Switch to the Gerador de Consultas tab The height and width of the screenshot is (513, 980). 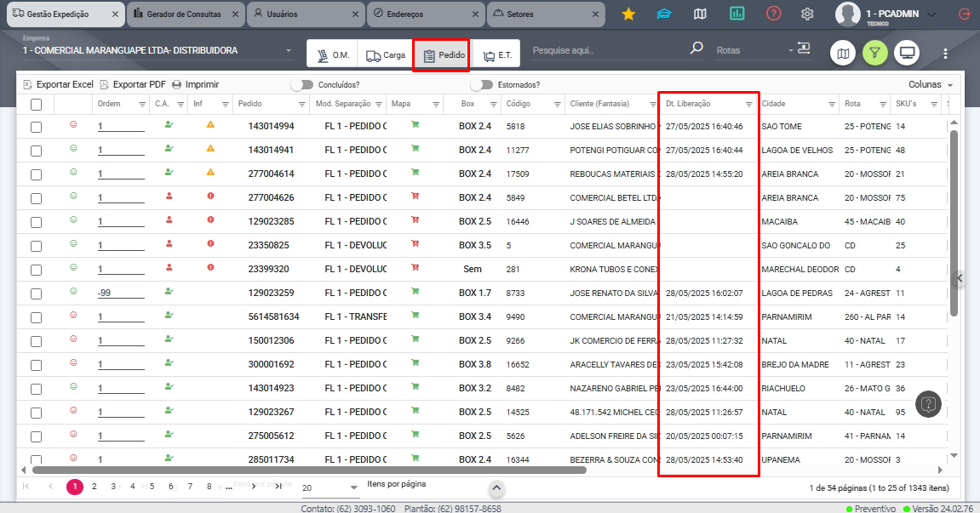point(185,14)
